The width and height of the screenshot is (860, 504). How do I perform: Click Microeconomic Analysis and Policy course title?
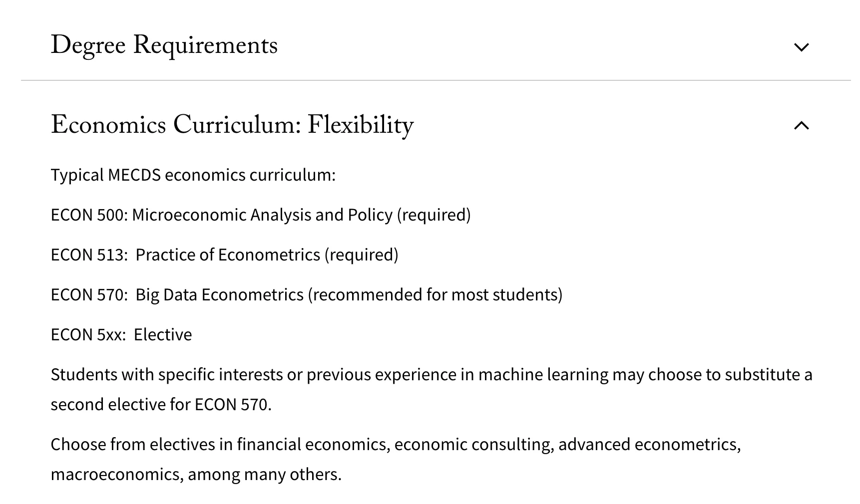pos(262,215)
